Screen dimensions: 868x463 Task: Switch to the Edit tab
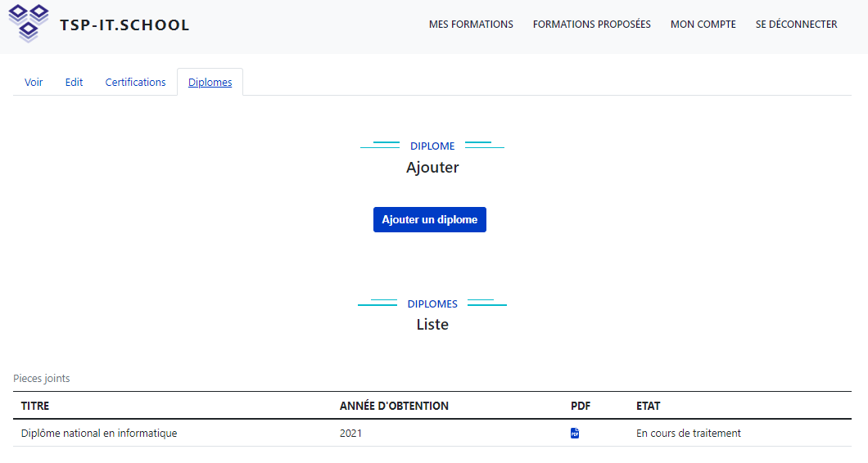(74, 82)
